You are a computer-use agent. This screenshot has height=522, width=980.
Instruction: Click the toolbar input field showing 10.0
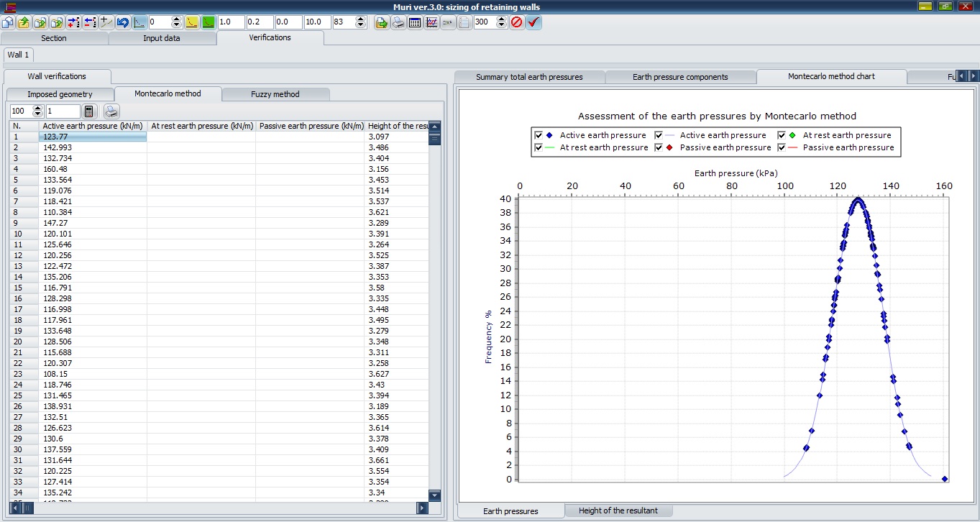pyautogui.click(x=317, y=22)
